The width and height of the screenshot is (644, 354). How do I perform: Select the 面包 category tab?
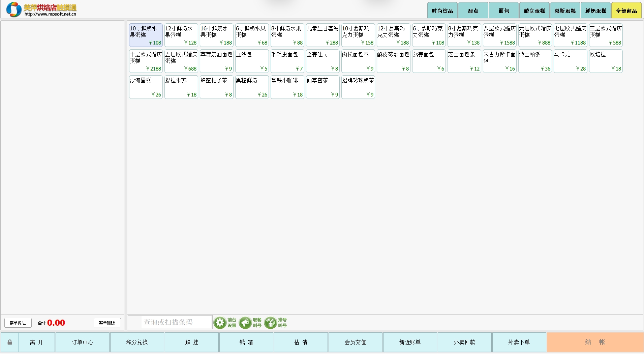coord(503,11)
